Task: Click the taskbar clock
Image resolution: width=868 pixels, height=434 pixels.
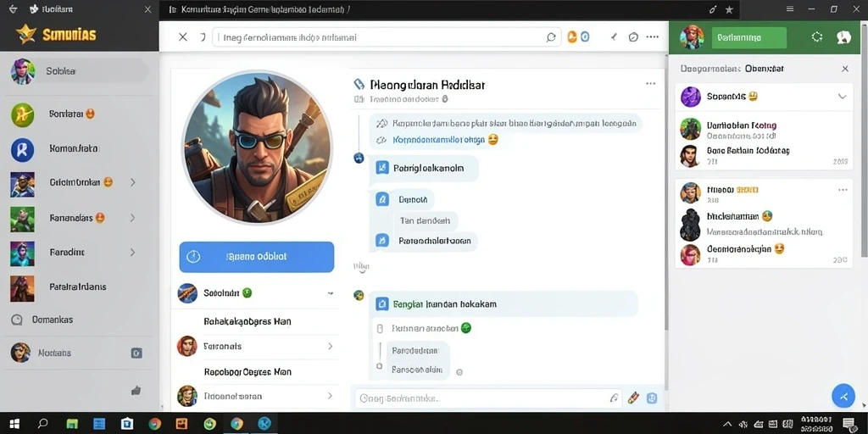Action: tap(816, 424)
